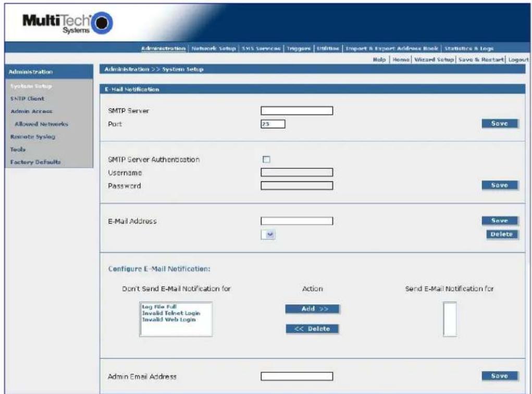Click the Username input field
This screenshot has height=394, width=532.
[x=297, y=173]
